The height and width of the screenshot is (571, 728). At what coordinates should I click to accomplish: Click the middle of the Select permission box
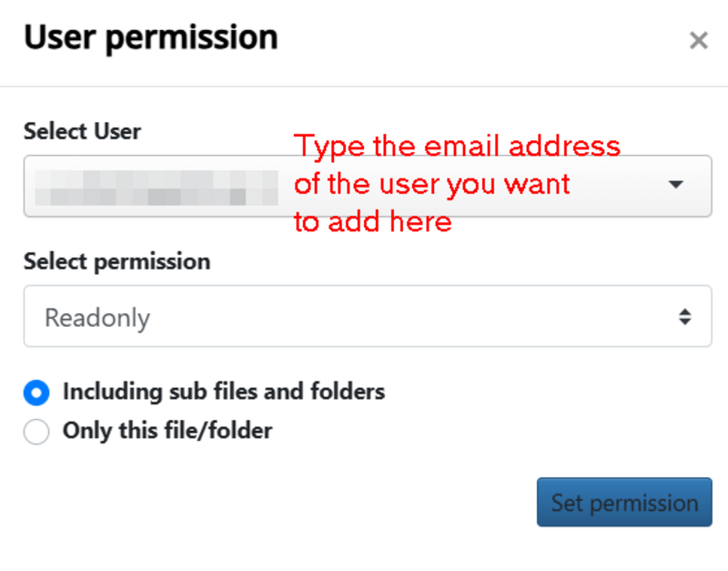click(x=368, y=316)
